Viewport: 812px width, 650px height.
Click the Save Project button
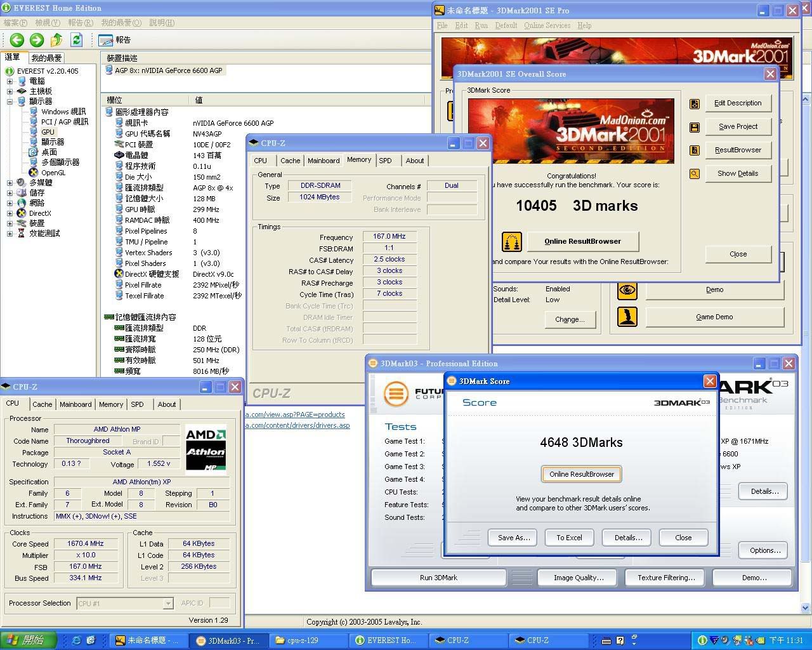click(738, 126)
